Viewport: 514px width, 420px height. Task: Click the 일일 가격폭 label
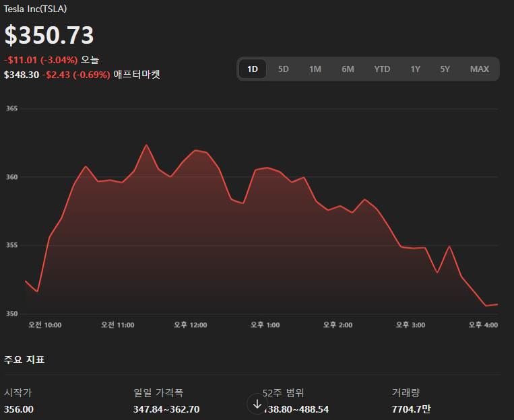[158, 392]
